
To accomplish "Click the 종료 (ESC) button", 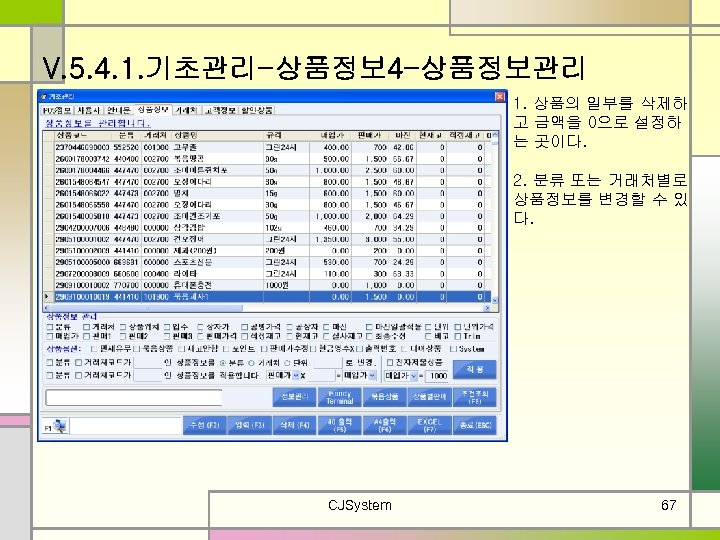I will pyautogui.click(x=475, y=425).
